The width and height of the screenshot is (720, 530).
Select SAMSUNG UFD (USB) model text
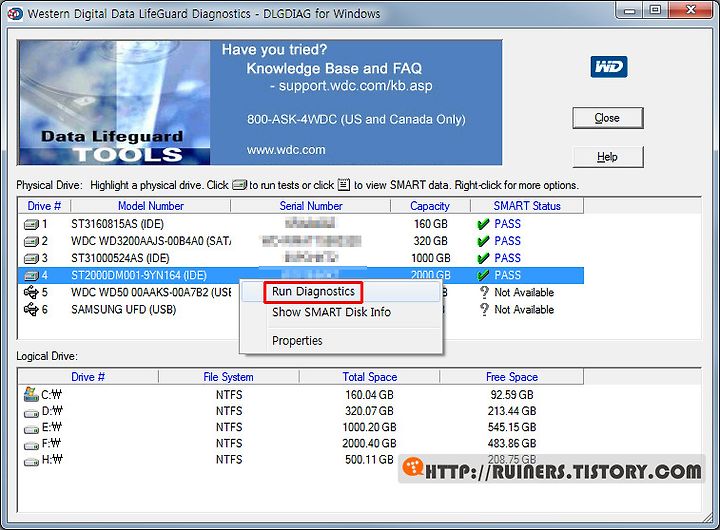[x=124, y=309]
